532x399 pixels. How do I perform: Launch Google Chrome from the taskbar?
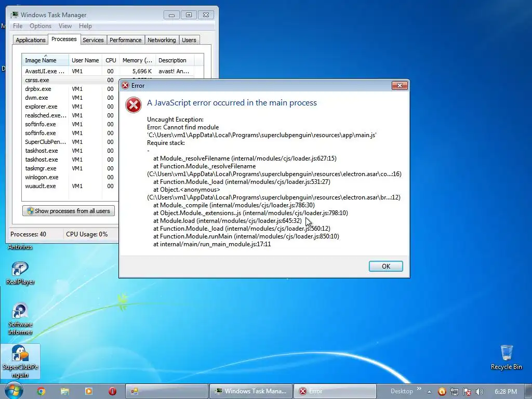42,391
